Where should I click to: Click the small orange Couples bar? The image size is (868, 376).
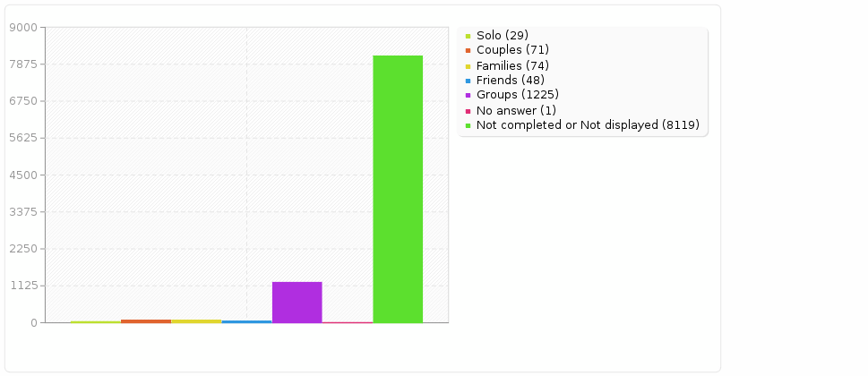[x=146, y=320]
